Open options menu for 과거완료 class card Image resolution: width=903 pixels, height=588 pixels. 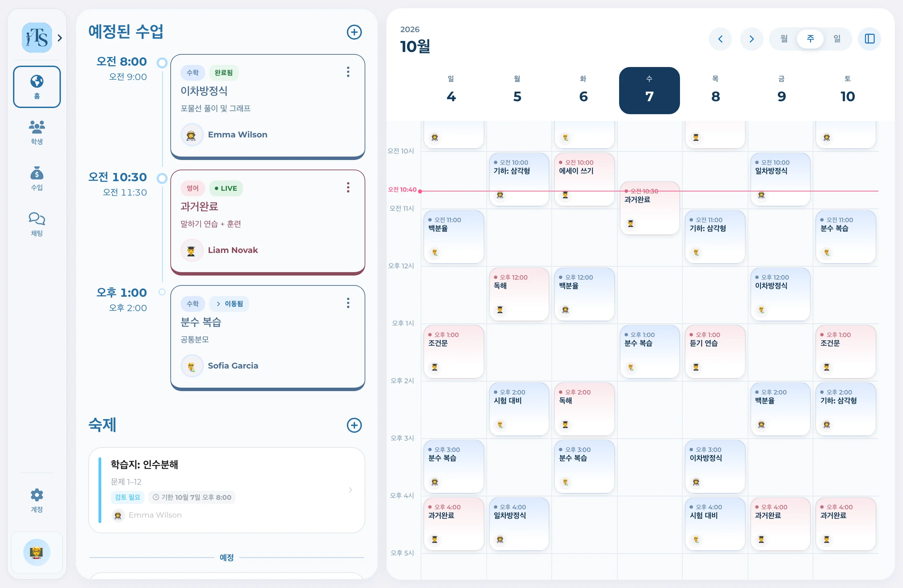pos(348,187)
